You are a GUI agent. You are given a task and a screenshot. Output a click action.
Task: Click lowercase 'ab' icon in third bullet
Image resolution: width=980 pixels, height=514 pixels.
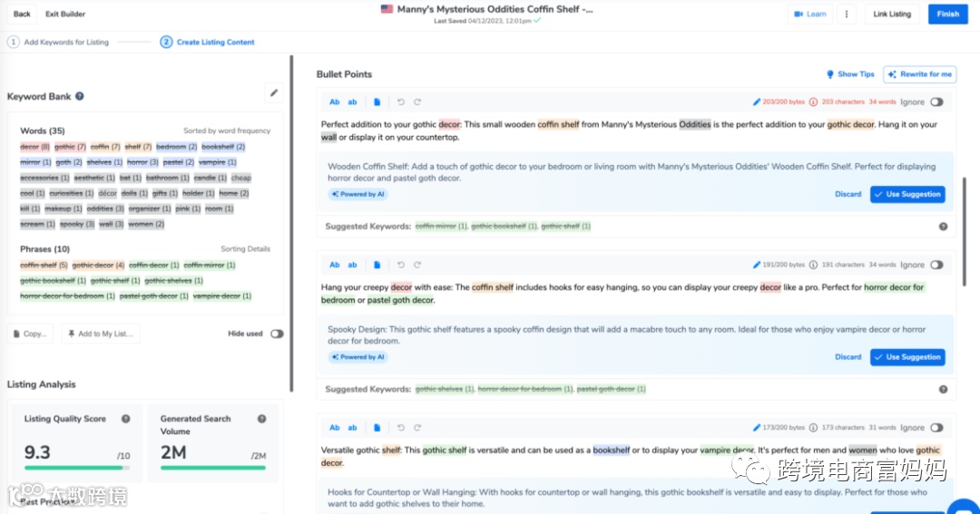[352, 428]
